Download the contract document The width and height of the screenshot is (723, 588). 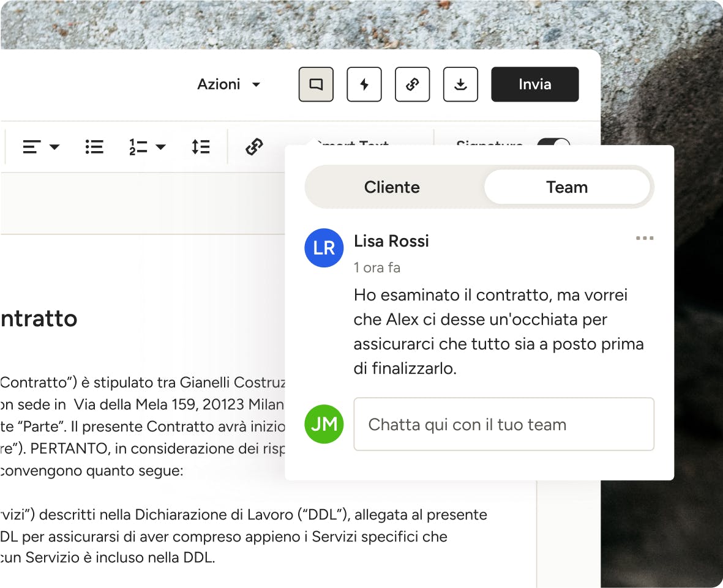[460, 84]
